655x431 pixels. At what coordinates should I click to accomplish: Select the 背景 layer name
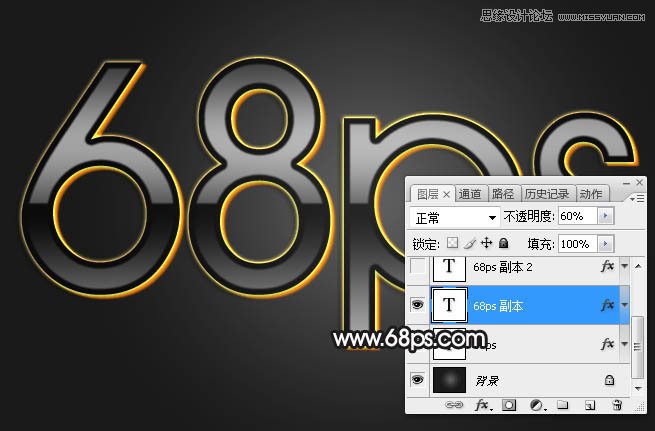487,381
